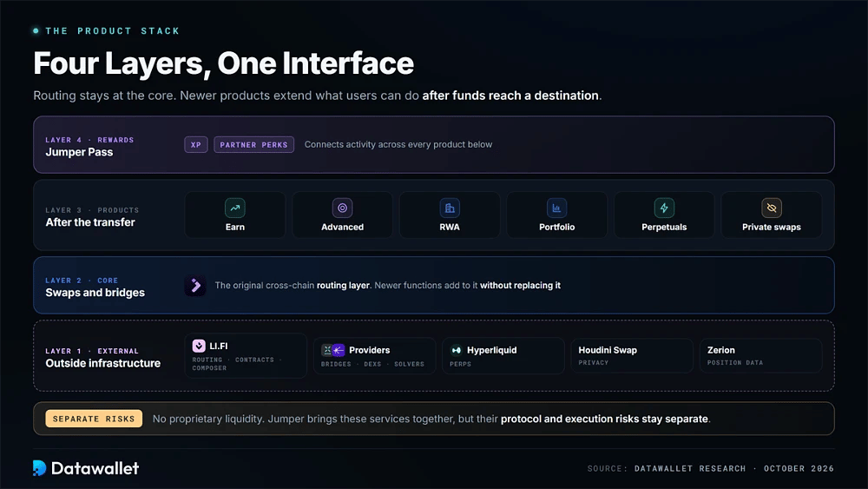Click 'protocol and execution risks stay separate' text
The height and width of the screenshot is (489, 868).
pyautogui.click(x=604, y=420)
